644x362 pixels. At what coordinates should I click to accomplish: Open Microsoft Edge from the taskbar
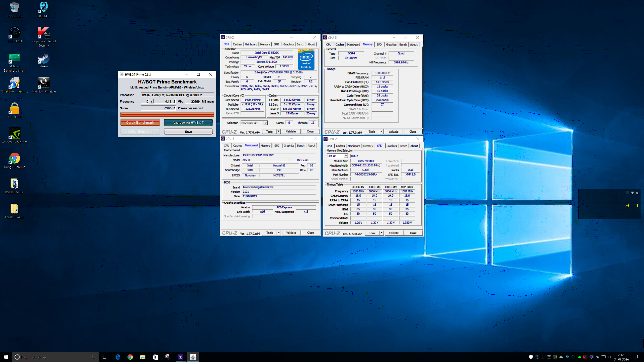pos(117,357)
